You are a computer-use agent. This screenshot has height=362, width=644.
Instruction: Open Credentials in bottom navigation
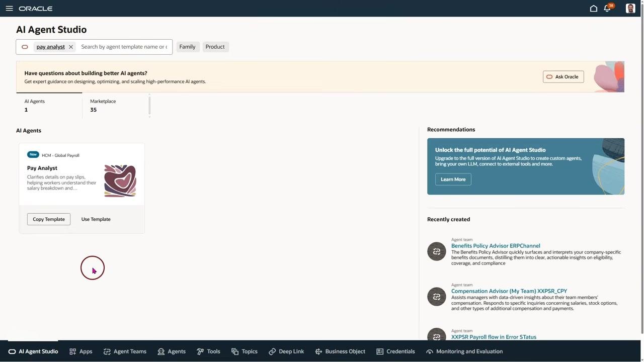click(x=395, y=351)
